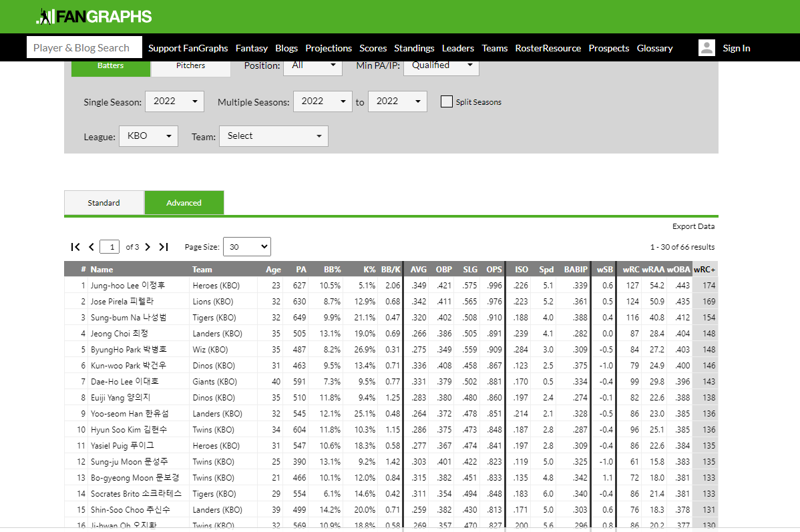Image resolution: width=800 pixels, height=532 pixels.
Task: Click the Sign In link
Action: 736,48
